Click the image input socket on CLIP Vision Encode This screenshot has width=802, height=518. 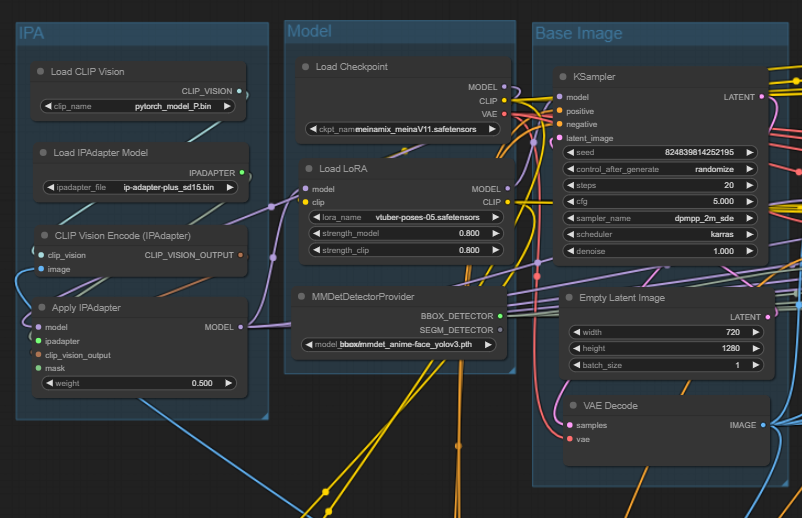[41, 268]
